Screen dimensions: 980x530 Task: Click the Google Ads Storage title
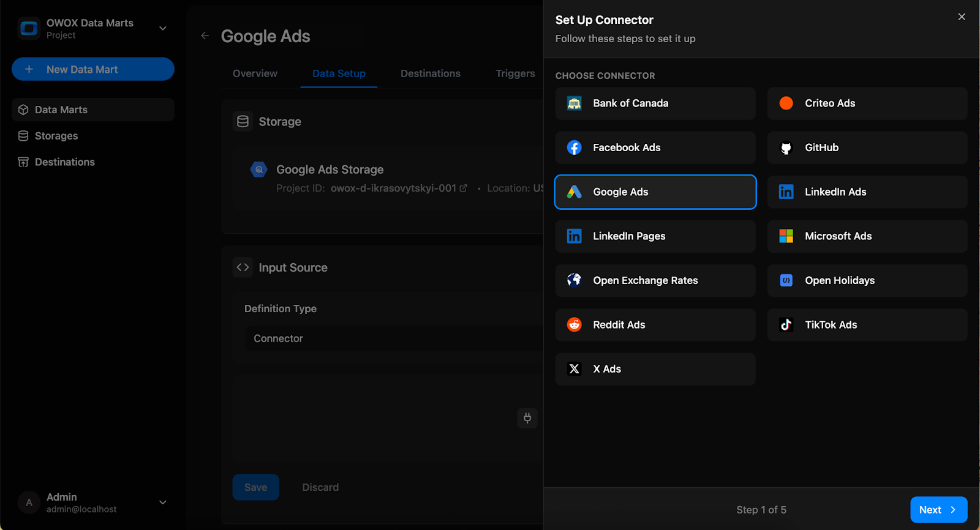point(330,170)
